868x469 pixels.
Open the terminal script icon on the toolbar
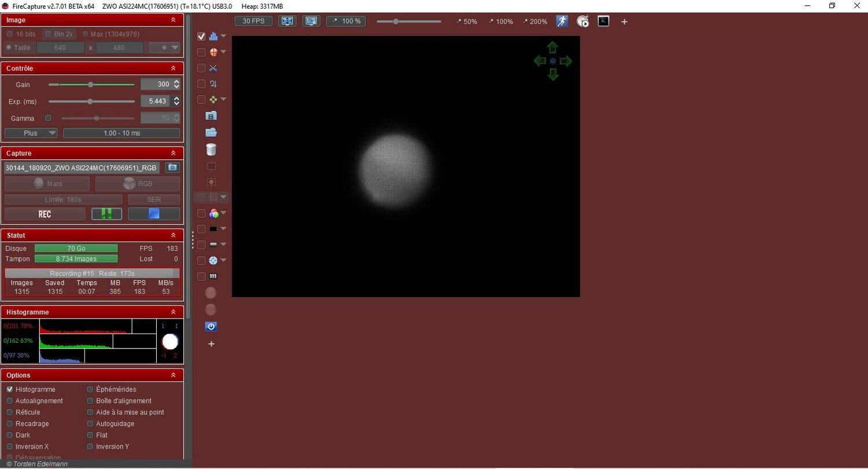(603, 21)
